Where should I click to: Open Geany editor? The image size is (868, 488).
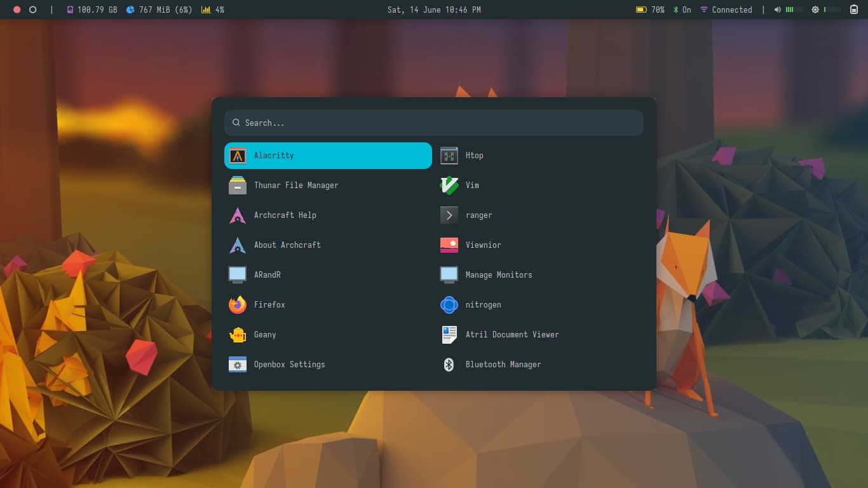point(328,335)
